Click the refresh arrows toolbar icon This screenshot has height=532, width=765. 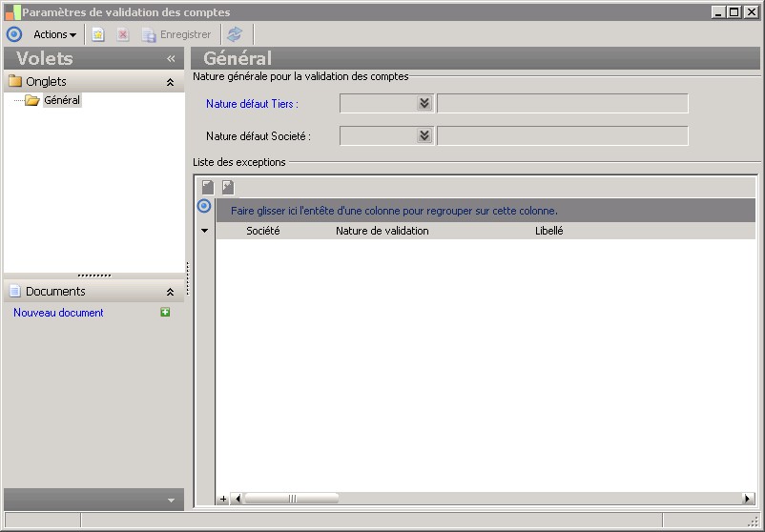pos(235,34)
